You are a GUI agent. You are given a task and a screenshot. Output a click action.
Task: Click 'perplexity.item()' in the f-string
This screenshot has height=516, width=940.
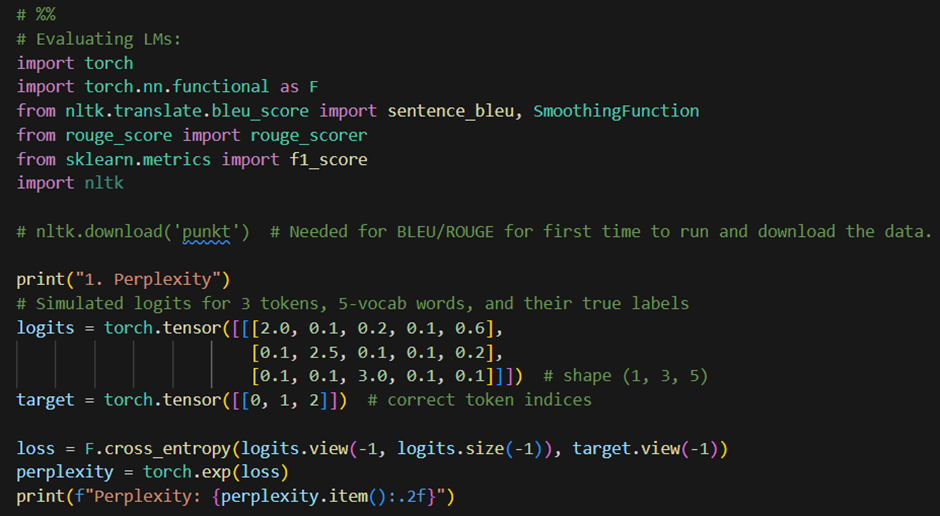(x=304, y=496)
